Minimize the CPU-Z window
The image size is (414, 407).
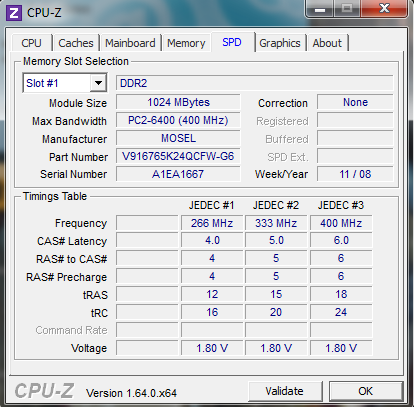pos(320,8)
